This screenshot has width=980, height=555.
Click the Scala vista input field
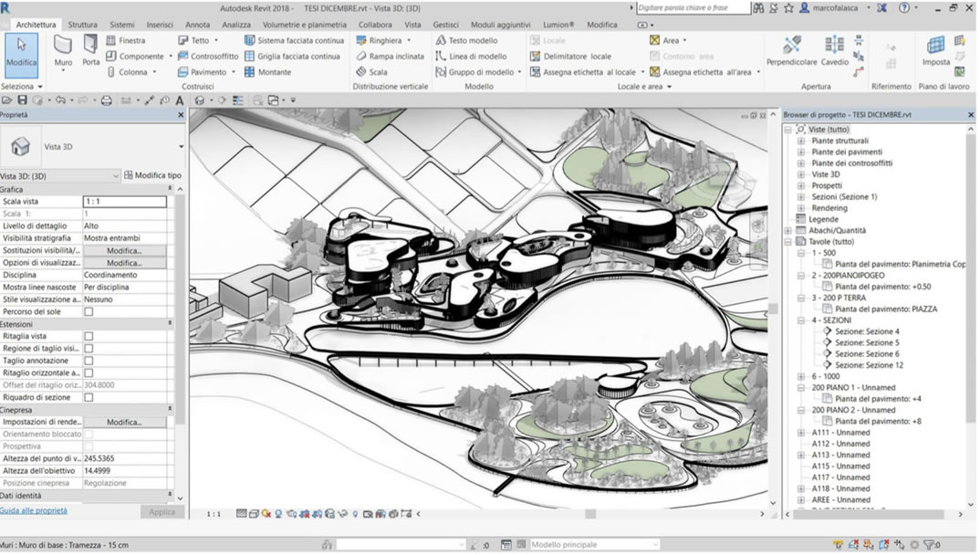(x=125, y=202)
